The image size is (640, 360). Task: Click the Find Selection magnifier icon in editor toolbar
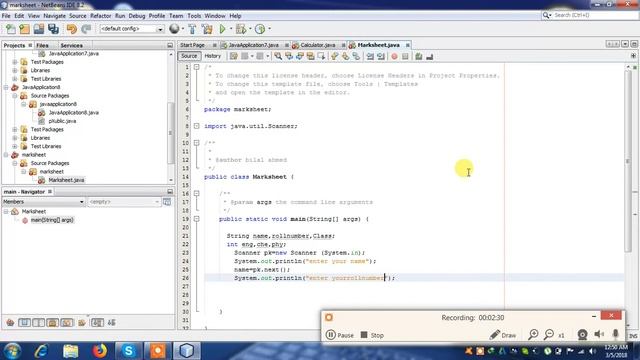(278, 56)
